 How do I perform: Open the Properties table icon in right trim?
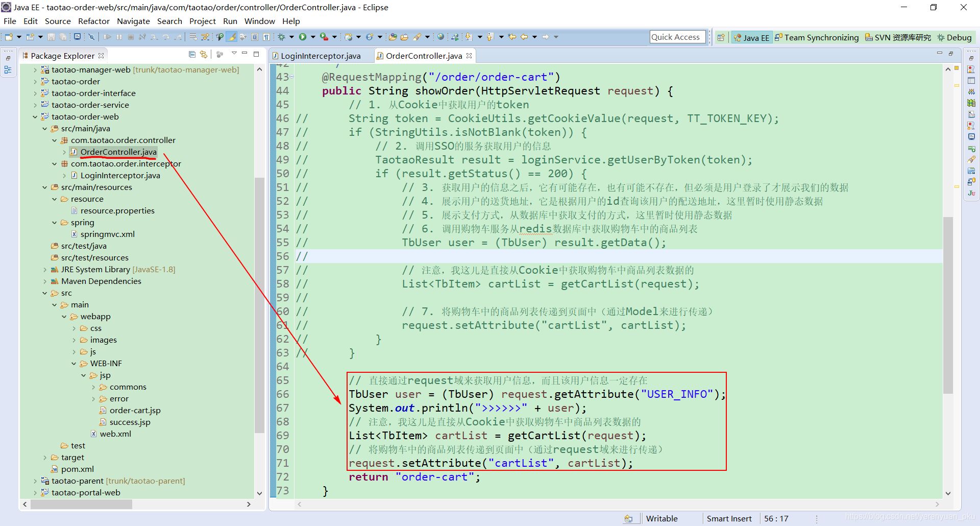pyautogui.click(x=971, y=80)
